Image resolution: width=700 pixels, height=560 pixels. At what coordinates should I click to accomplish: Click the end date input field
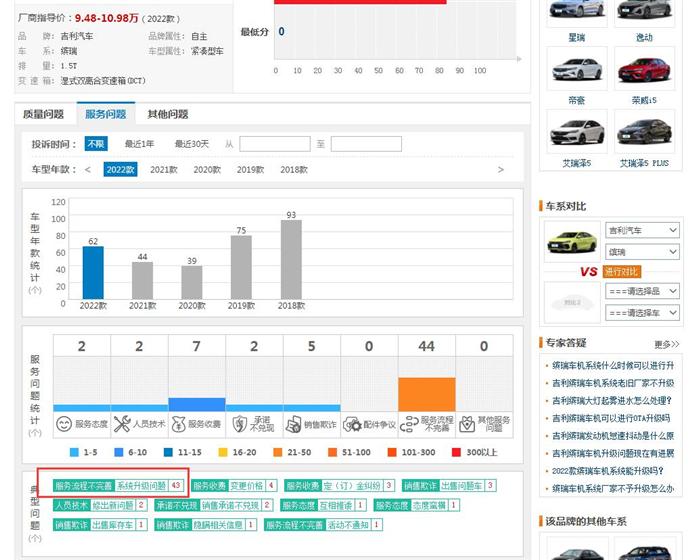point(366,144)
